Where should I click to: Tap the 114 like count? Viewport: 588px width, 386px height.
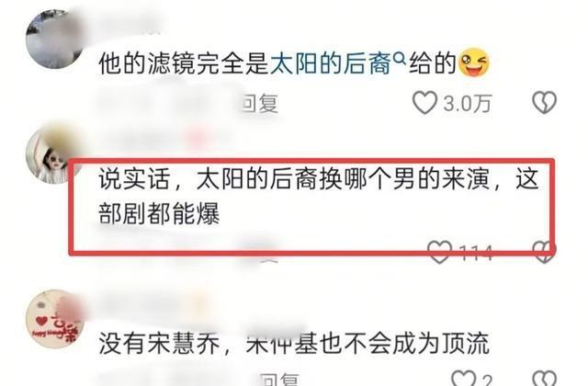[476, 252]
